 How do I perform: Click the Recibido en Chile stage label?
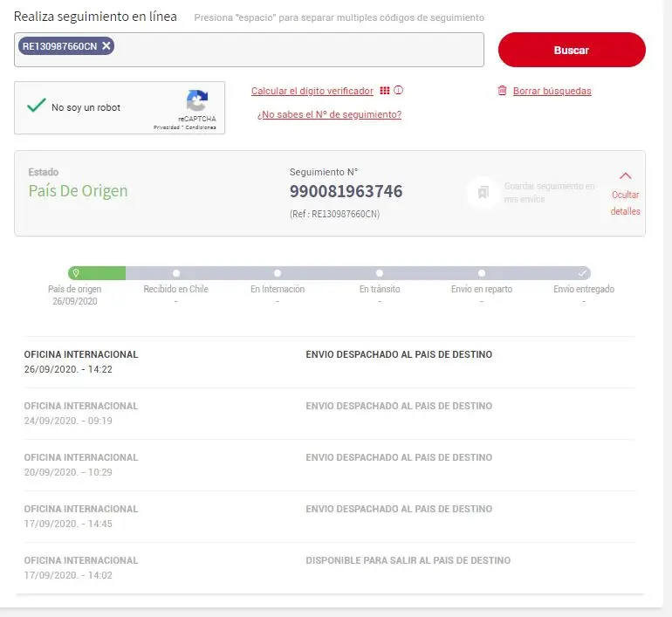coord(175,289)
